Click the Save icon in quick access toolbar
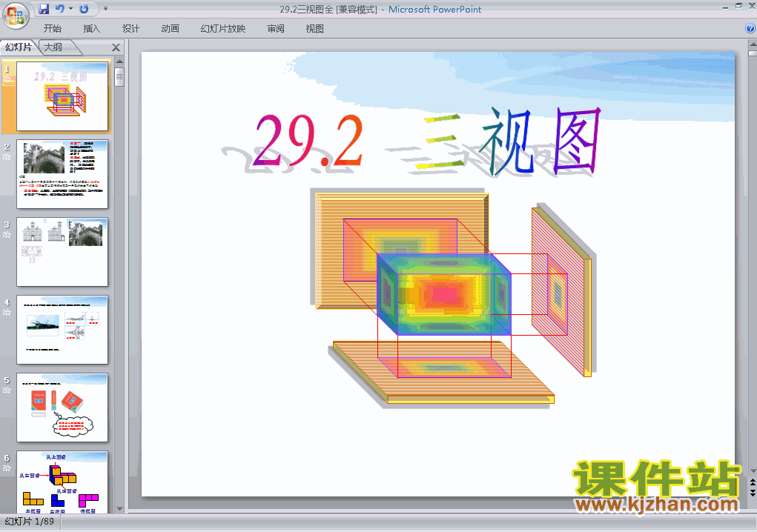Screen dimensions: 757x532 (44, 9)
